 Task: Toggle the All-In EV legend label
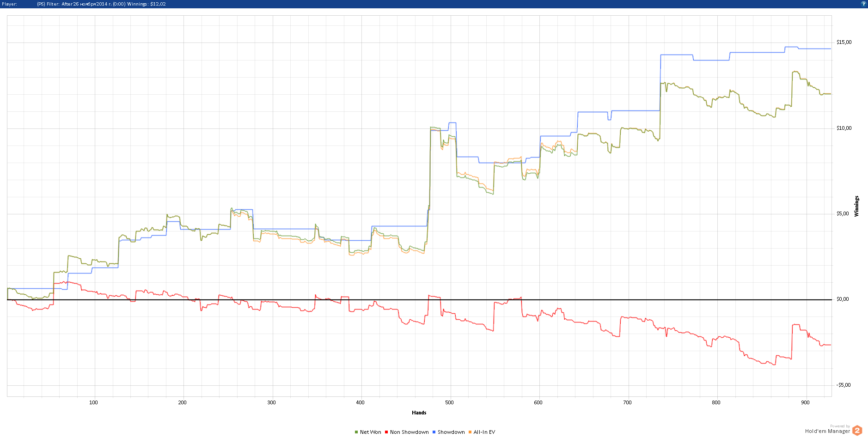tap(484, 432)
